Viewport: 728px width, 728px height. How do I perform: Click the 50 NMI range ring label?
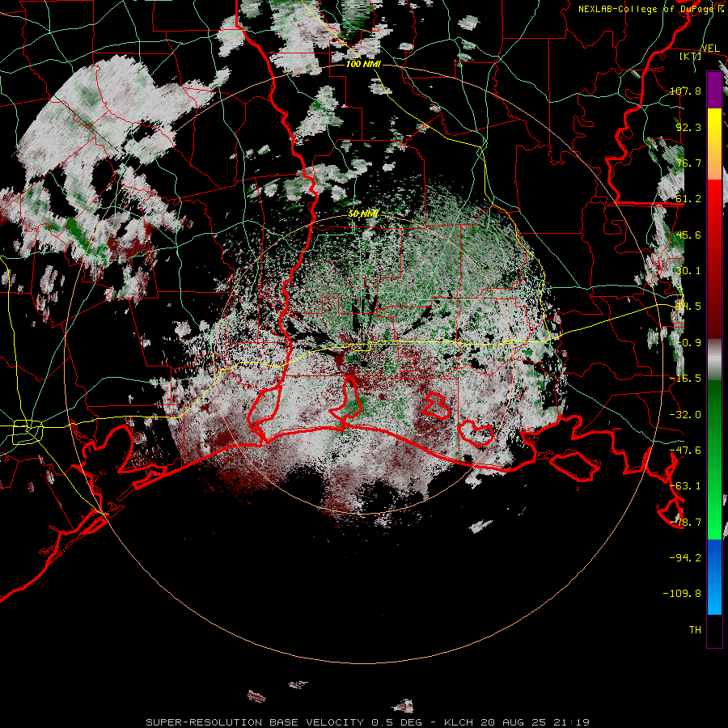coord(363,214)
